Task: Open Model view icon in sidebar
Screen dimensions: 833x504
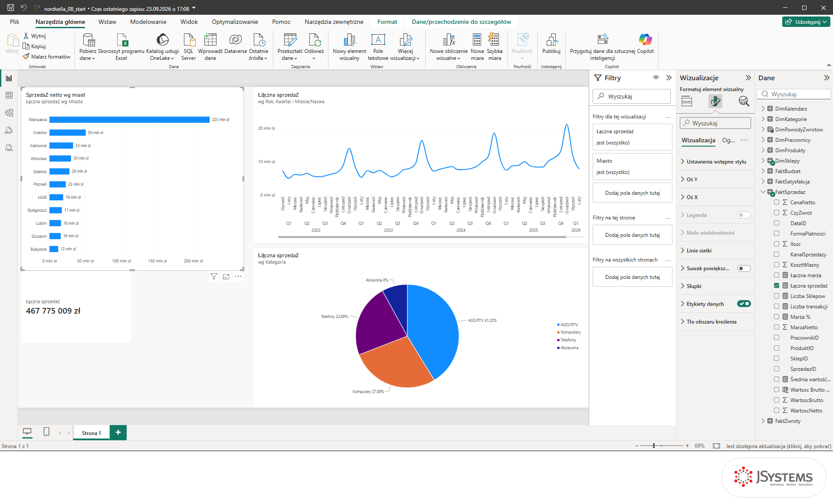Action: pyautogui.click(x=9, y=113)
